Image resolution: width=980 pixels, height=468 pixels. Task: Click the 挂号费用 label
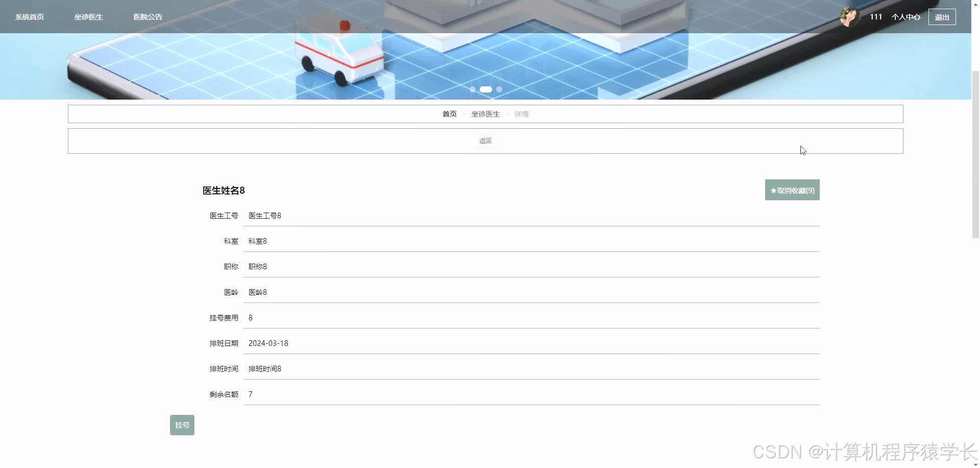224,318
